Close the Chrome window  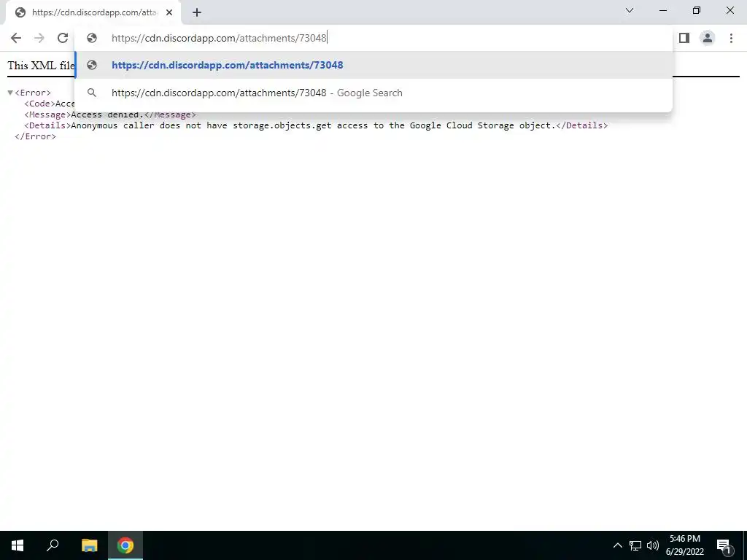pyautogui.click(x=729, y=10)
